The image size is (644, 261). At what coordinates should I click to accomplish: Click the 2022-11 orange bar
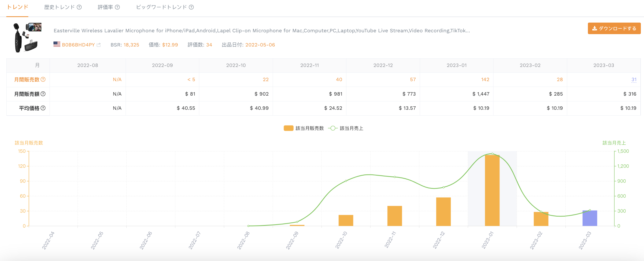click(x=395, y=216)
